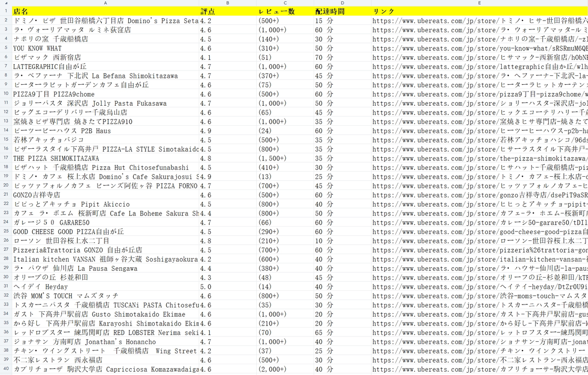The image size is (588, 375).
Task: Click the 10 分 delivery time cell
Action: pyautogui.click(x=343, y=241)
